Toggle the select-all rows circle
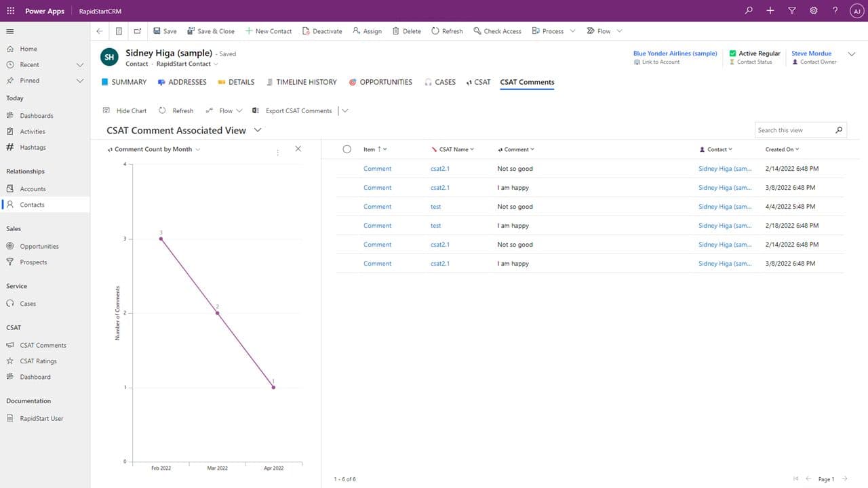This screenshot has width=868, height=488. (347, 149)
